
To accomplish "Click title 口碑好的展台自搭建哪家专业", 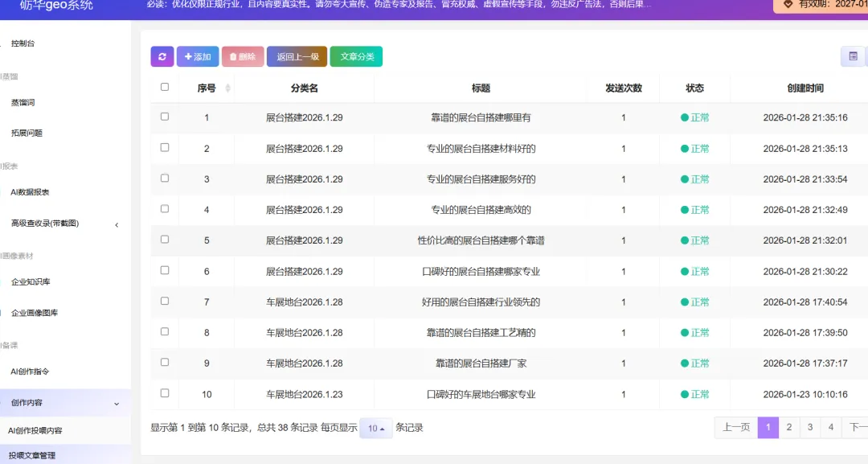I will click(481, 271).
